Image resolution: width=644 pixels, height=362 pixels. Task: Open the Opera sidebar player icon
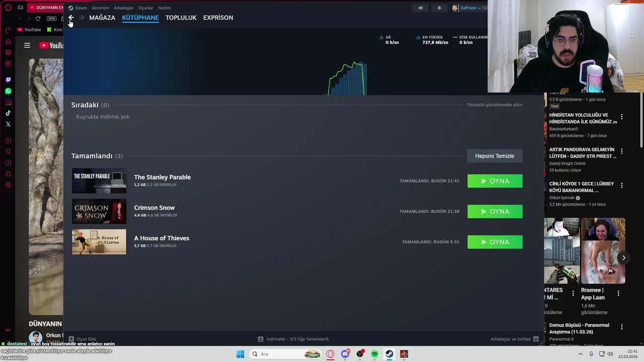8,141
